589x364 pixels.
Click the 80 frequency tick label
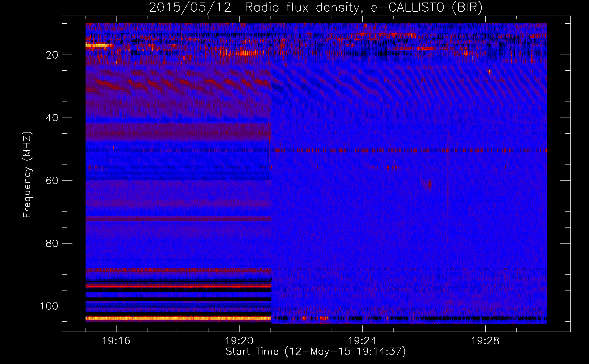(52, 244)
